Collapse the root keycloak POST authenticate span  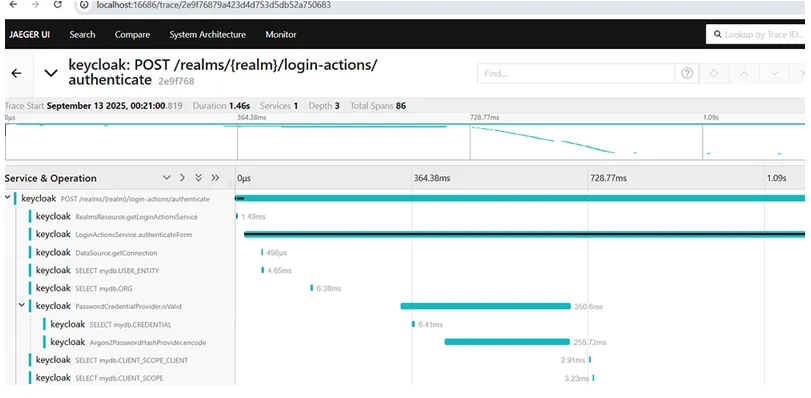pos(8,197)
